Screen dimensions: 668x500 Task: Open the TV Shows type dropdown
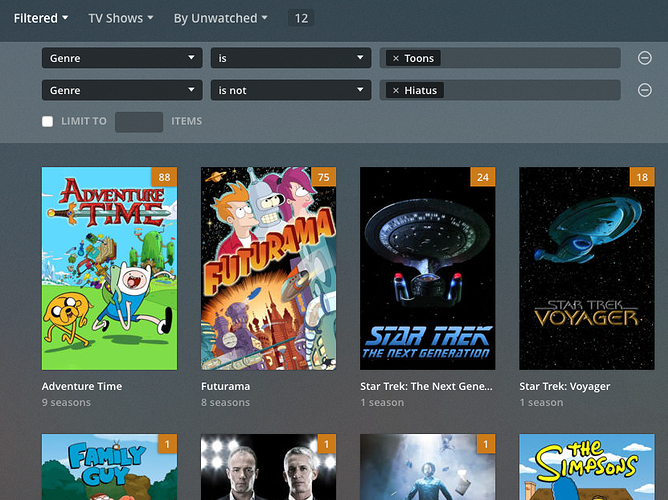pyautogui.click(x=121, y=18)
